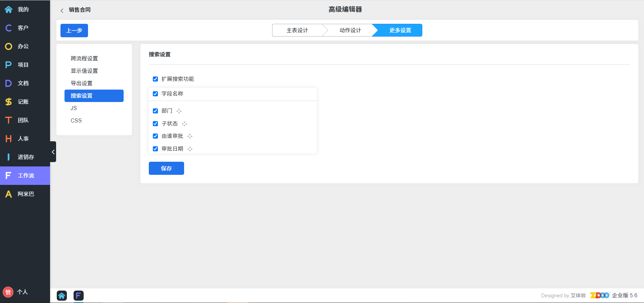644x303 pixels.
Task: Click the 客户 C icon
Action: tap(8, 28)
